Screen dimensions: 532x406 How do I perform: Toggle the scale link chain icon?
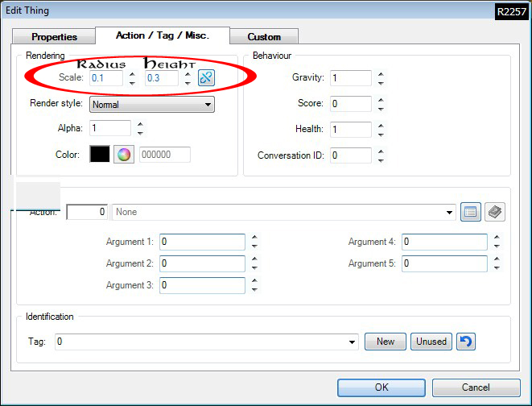click(x=206, y=78)
